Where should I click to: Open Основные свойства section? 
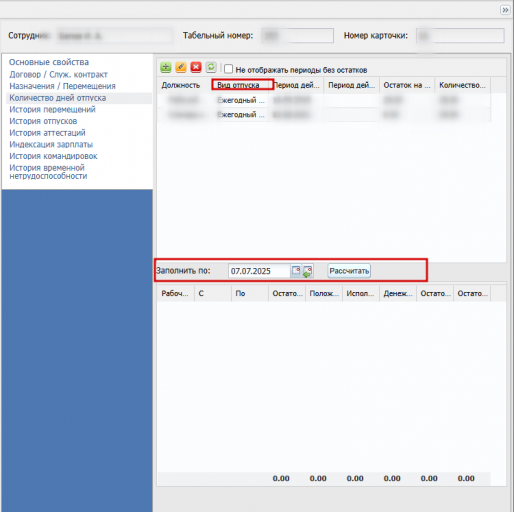(x=49, y=62)
